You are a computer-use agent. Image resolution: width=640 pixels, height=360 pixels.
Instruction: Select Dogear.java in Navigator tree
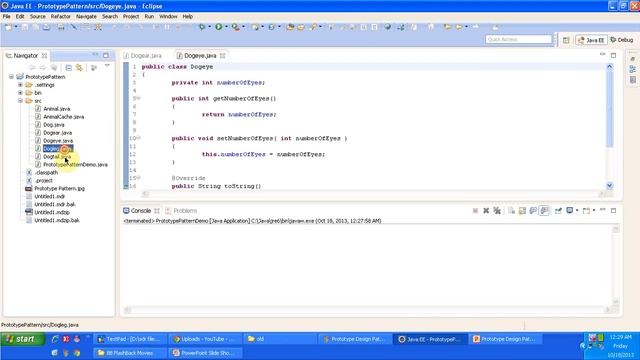point(57,133)
